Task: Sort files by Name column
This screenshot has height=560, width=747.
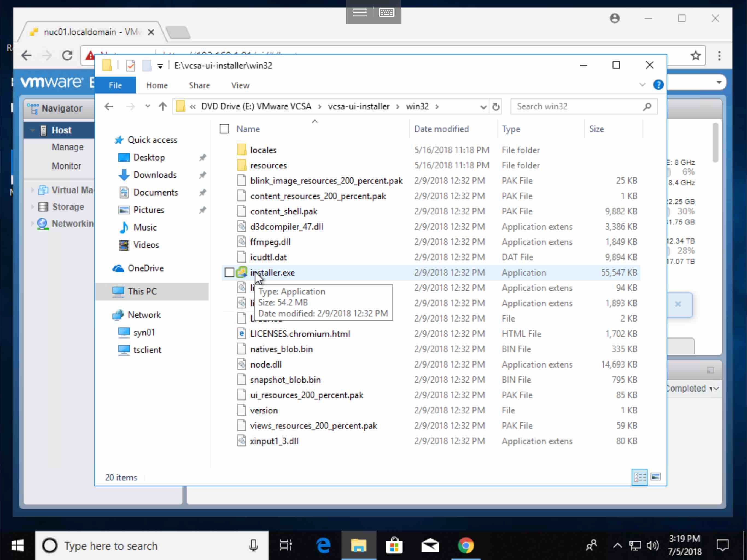Action: [x=248, y=129]
